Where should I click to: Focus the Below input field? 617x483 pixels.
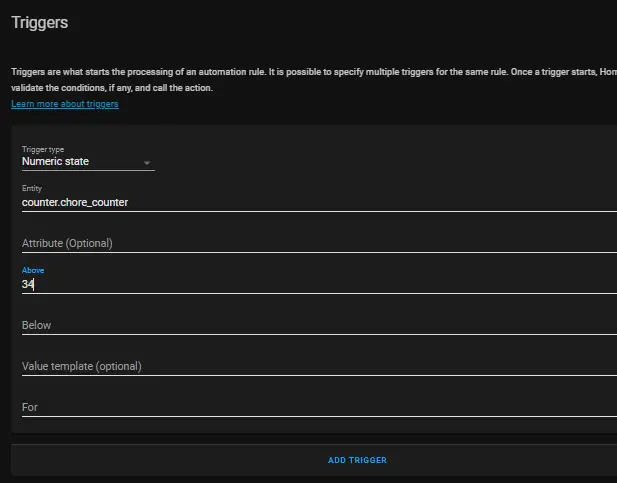[x=319, y=325]
